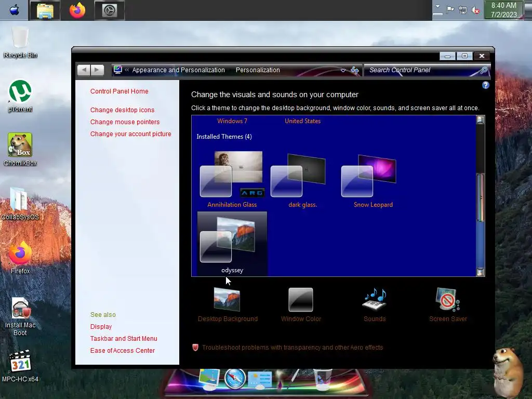The height and width of the screenshot is (399, 532).
Task: Select the Firefox desktop shortcut
Action: point(20,258)
